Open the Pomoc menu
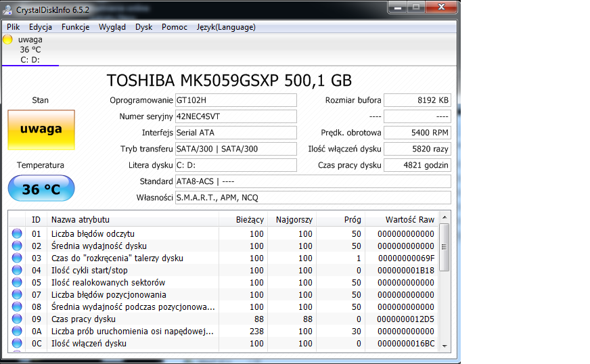The height and width of the screenshot is (364, 590). 175,27
